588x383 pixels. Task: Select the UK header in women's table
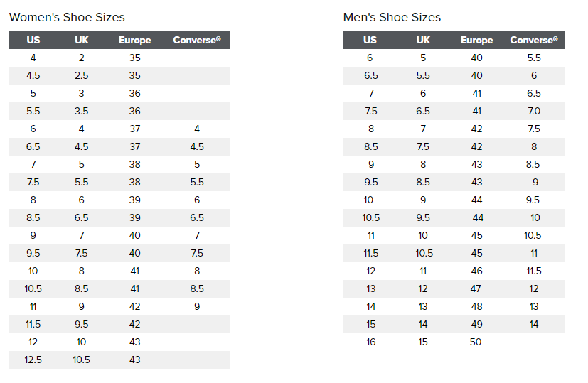(x=81, y=40)
